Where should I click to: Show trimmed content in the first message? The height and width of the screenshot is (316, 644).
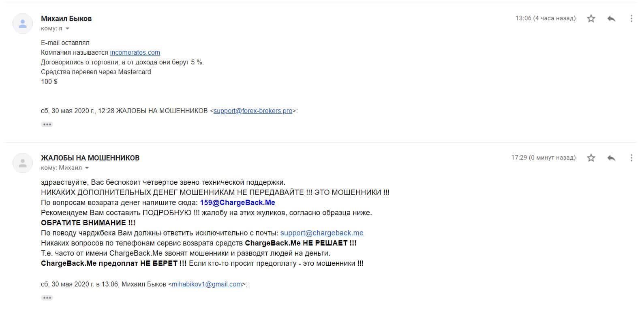(x=47, y=124)
